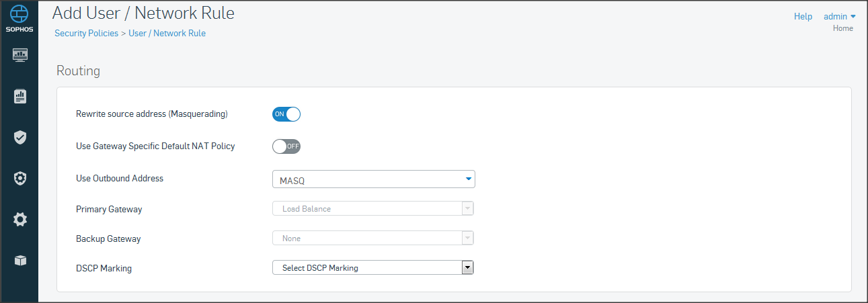This screenshot has width=868, height=303.
Task: Open the Select DSCP Marking dropdown
Action: pos(373,268)
